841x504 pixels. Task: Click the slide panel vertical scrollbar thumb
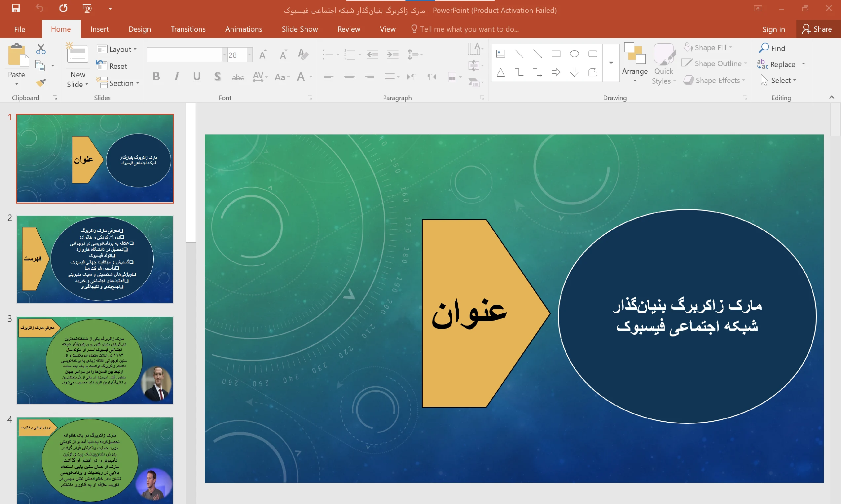(191, 173)
